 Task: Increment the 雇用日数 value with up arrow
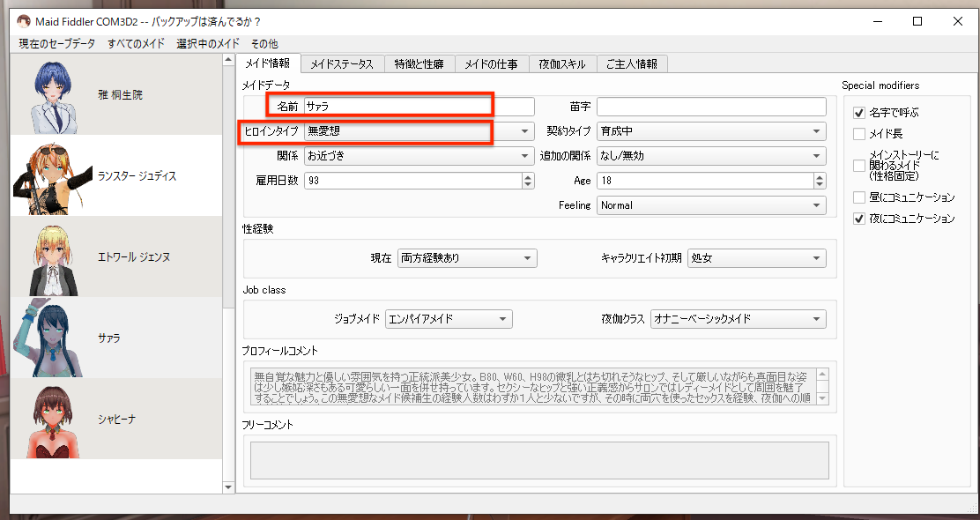pos(526,176)
